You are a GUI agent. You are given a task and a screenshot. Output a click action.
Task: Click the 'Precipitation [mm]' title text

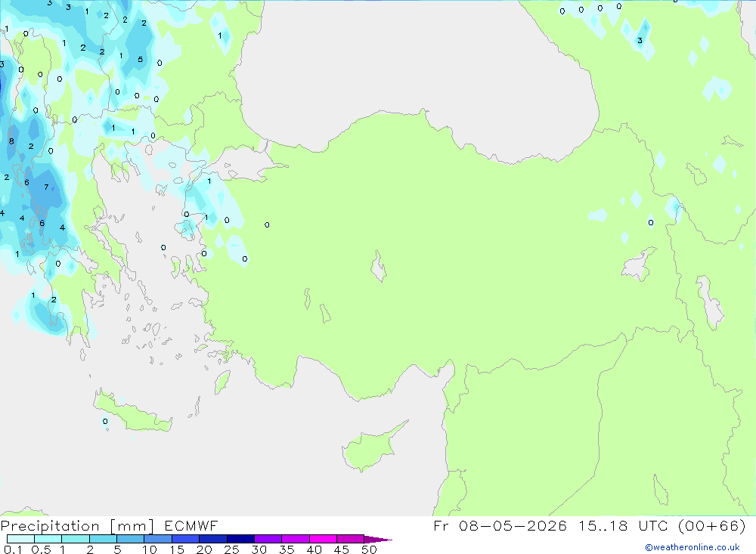pos(77,526)
